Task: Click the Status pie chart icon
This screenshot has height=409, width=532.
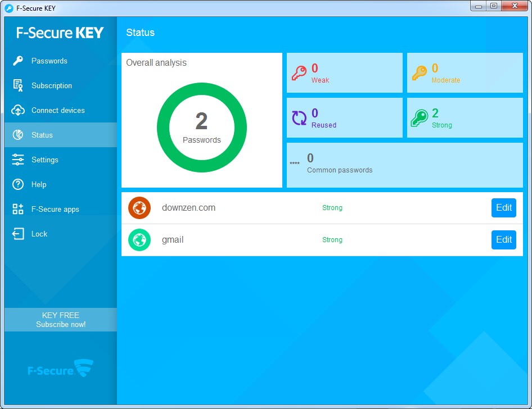Action: tap(18, 135)
